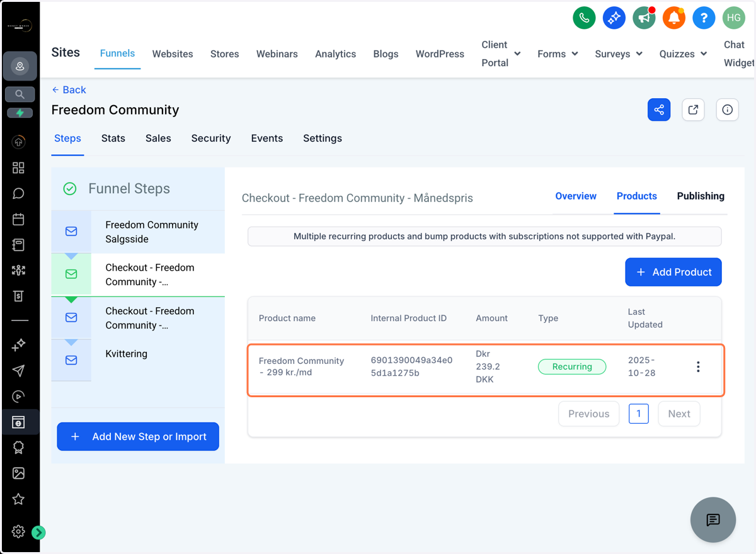
Task: Click the product ID 6901390049a34e05d1a1275b
Action: click(x=411, y=366)
